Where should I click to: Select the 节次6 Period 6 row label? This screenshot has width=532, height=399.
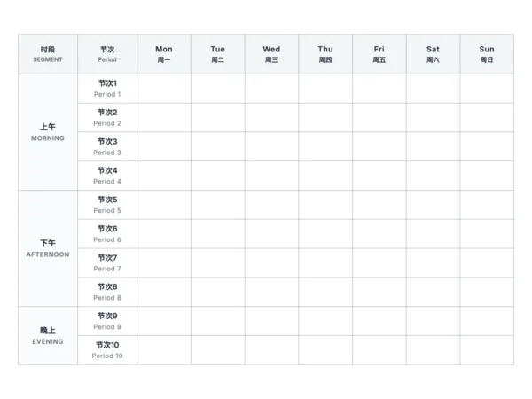107,234
